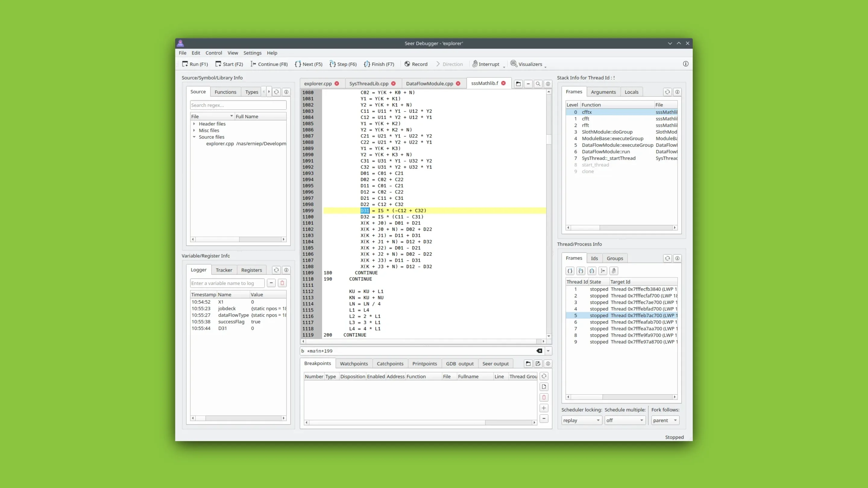Image resolution: width=868 pixels, height=488 pixels.
Task: Open the Scheduler locking replay dropdown
Action: (581, 420)
